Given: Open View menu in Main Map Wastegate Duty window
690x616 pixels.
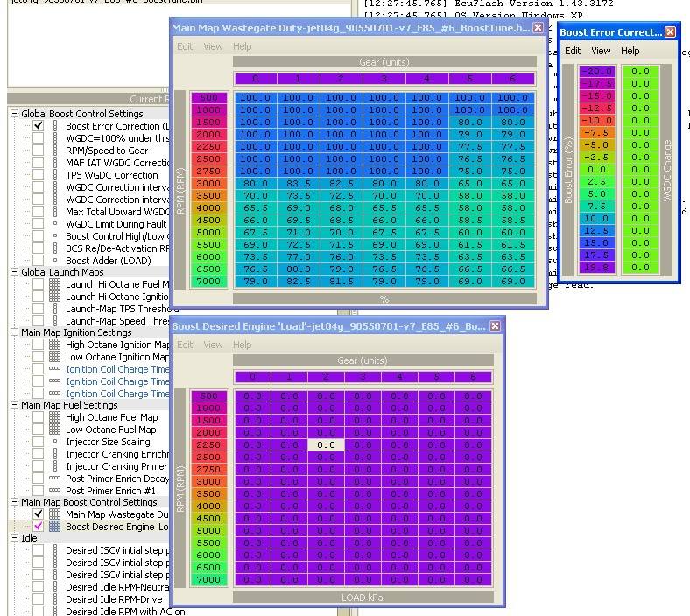Looking at the screenshot, I should click(x=213, y=46).
